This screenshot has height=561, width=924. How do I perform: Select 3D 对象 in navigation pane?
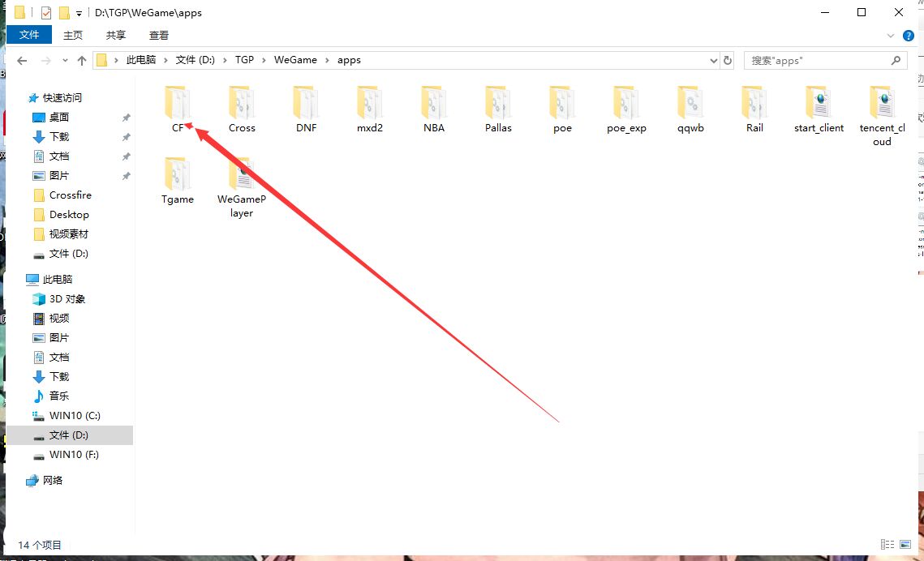[x=67, y=298]
